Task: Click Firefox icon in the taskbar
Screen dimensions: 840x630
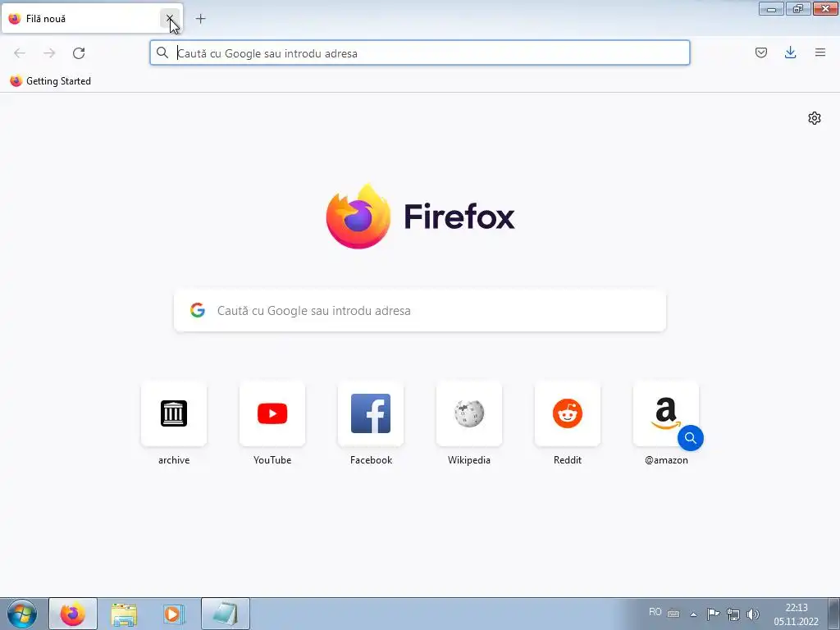Action: coord(73,614)
